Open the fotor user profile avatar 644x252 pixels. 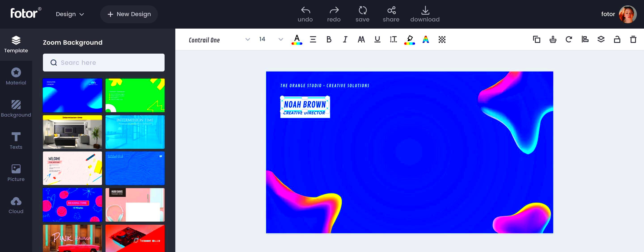(627, 14)
